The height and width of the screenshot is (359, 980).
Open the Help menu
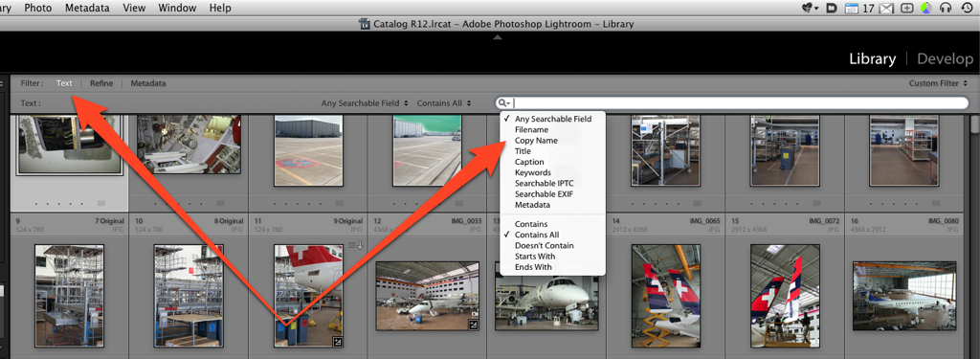220,8
